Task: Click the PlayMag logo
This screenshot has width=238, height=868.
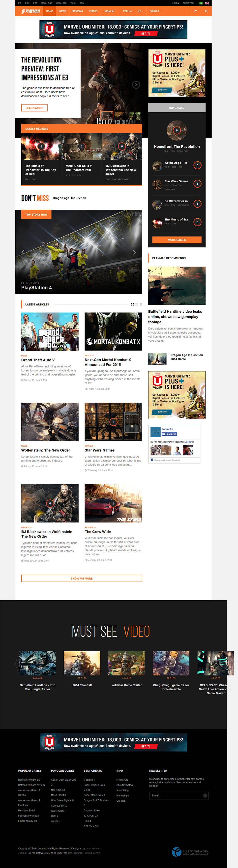Action: point(31,11)
